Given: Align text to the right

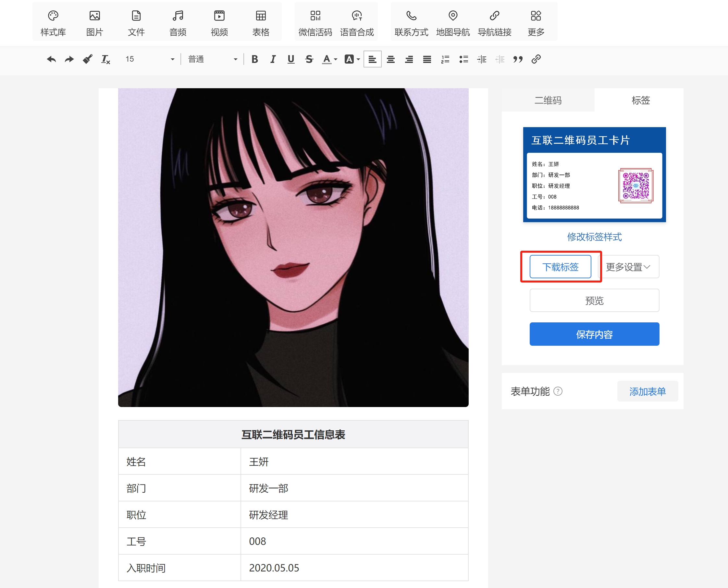Looking at the screenshot, I should point(409,59).
